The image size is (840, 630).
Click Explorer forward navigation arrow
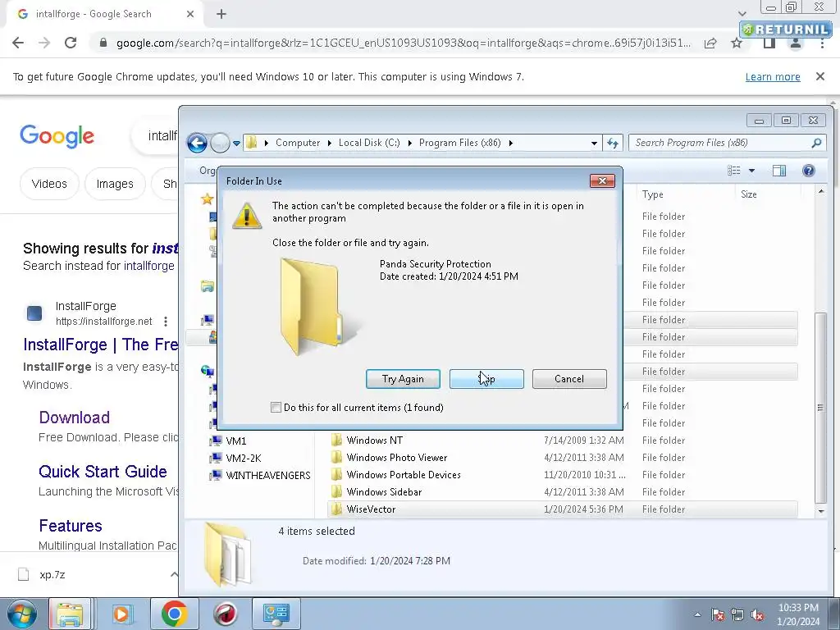[x=220, y=143]
